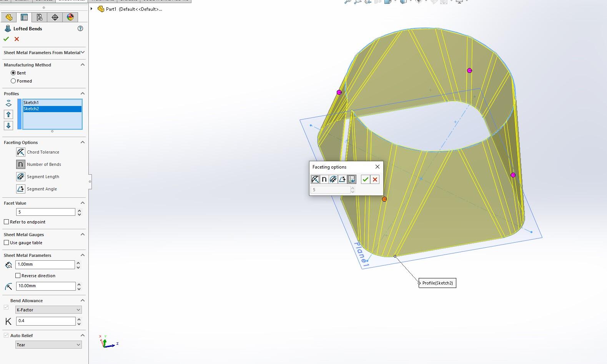Accept Lofted Bends with green checkmark
607x364 pixels.
point(6,39)
